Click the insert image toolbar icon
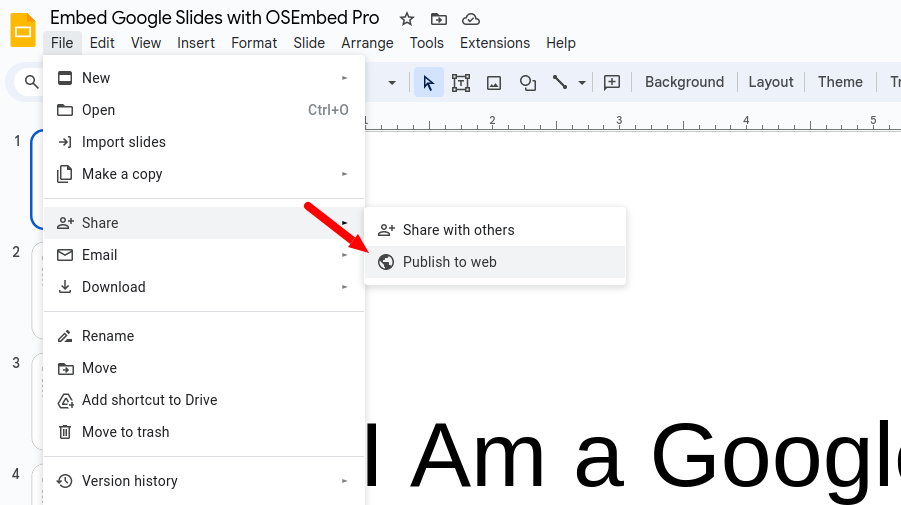 pyautogui.click(x=494, y=83)
